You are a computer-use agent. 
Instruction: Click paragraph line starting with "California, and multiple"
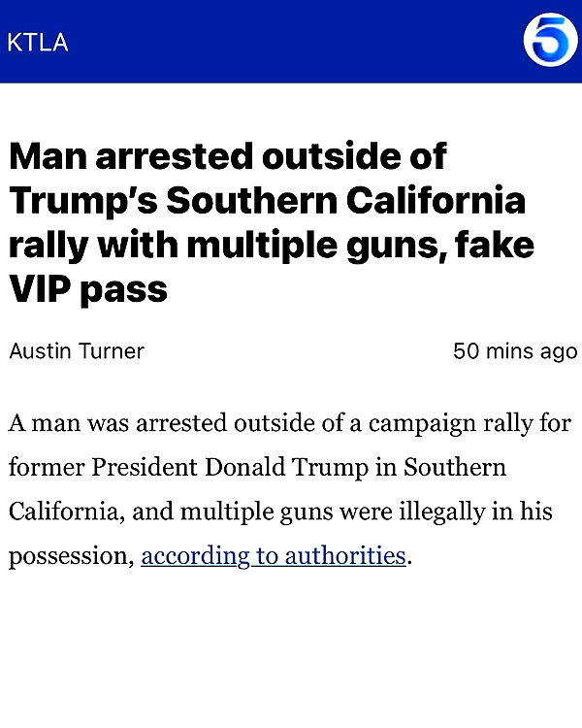[x=280, y=512]
